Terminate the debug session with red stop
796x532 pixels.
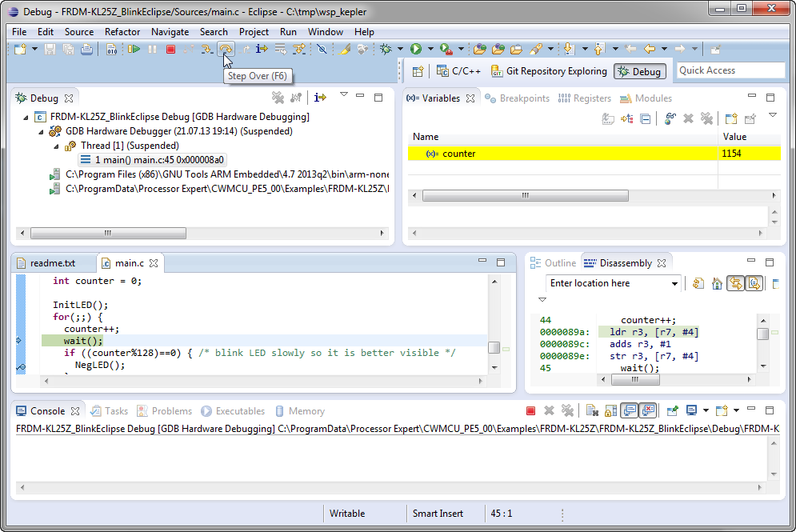[171, 50]
